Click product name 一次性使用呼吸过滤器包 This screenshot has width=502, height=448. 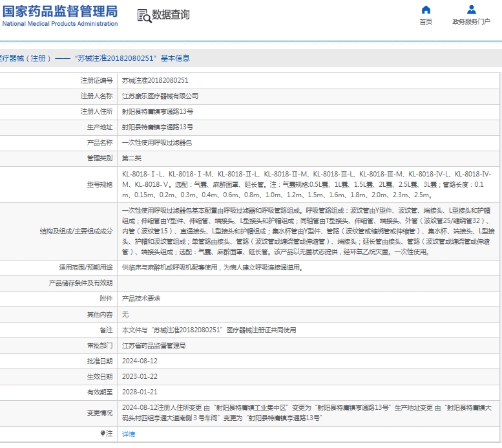pyautogui.click(x=157, y=143)
